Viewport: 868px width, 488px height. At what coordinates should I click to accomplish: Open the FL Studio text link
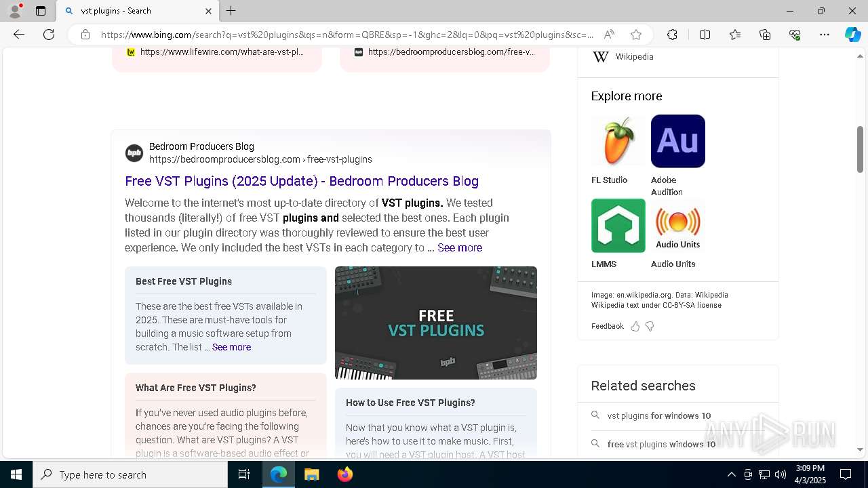click(x=609, y=180)
